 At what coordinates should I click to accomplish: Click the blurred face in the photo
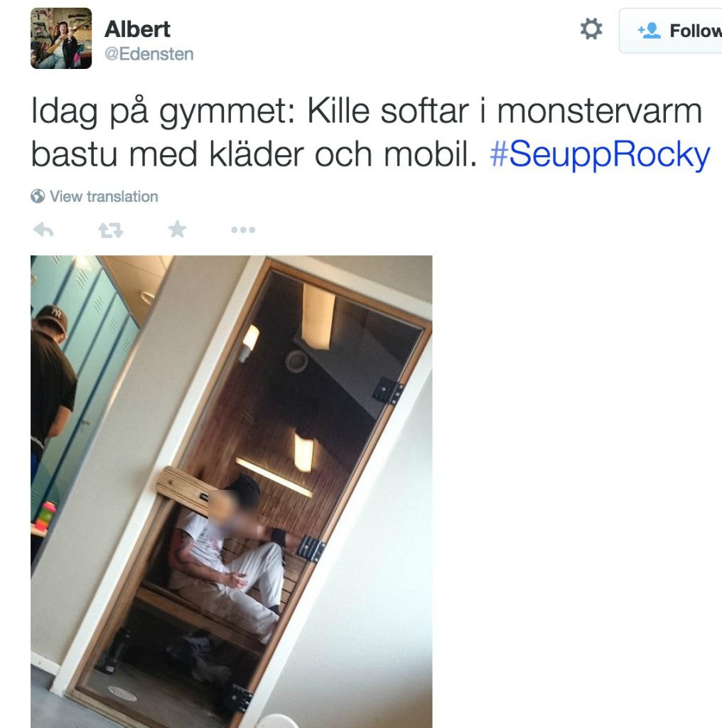click(x=231, y=513)
